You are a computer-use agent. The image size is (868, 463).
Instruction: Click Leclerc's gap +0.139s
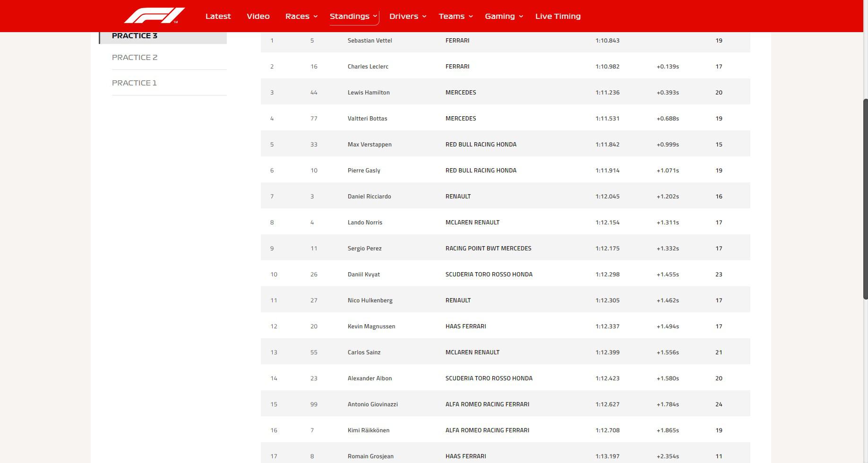668,67
